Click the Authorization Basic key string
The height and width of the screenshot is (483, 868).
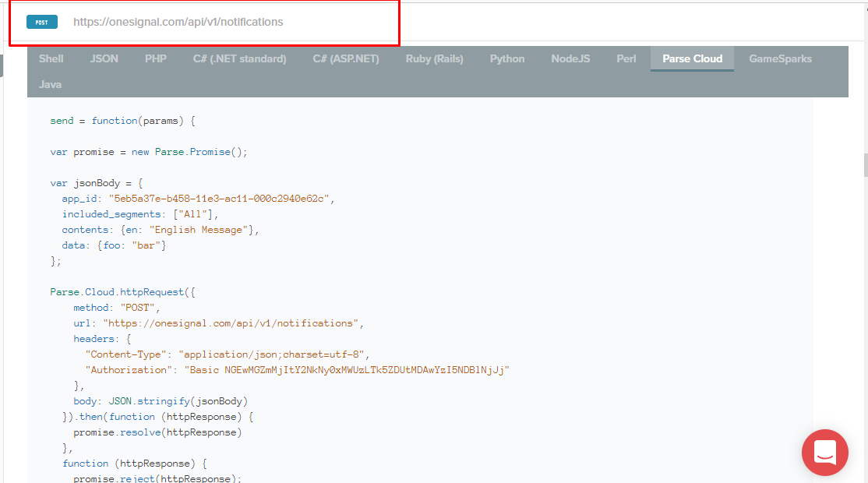347,370
